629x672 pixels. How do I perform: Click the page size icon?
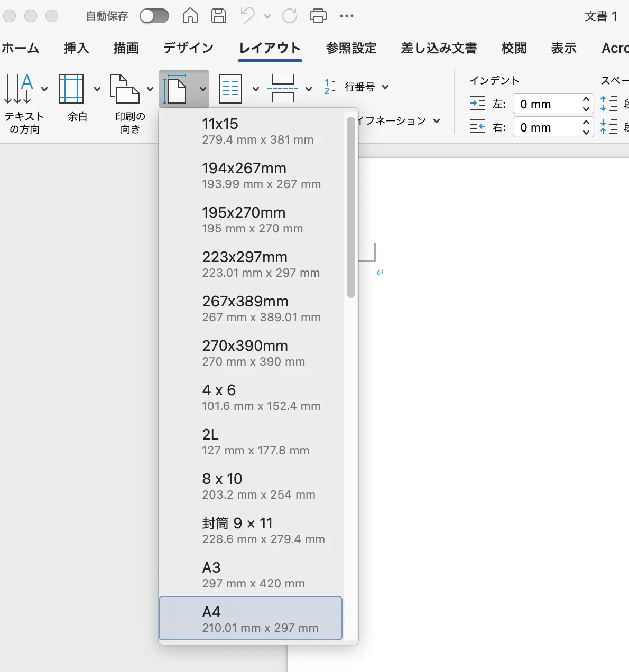[x=175, y=89]
